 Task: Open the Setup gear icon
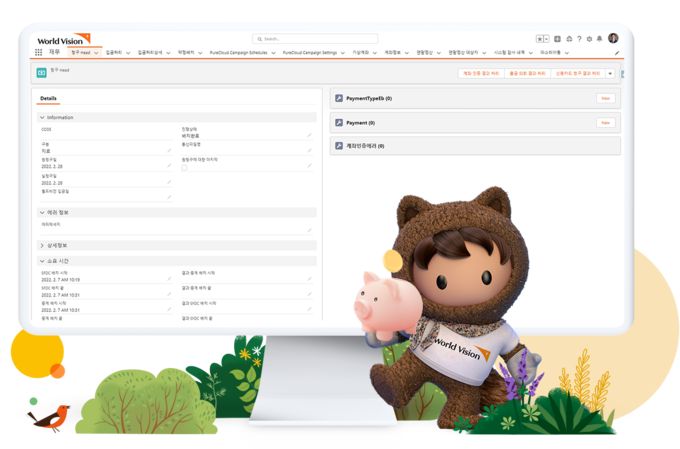(x=589, y=39)
